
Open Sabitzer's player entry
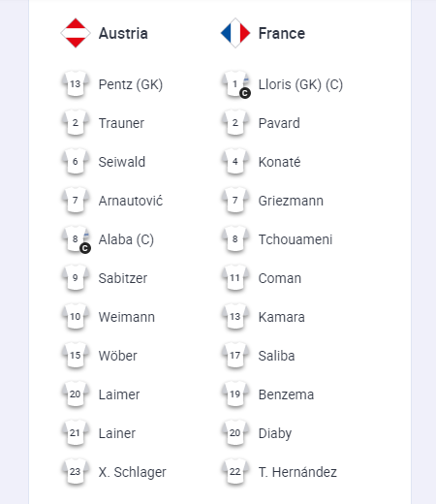coord(123,278)
